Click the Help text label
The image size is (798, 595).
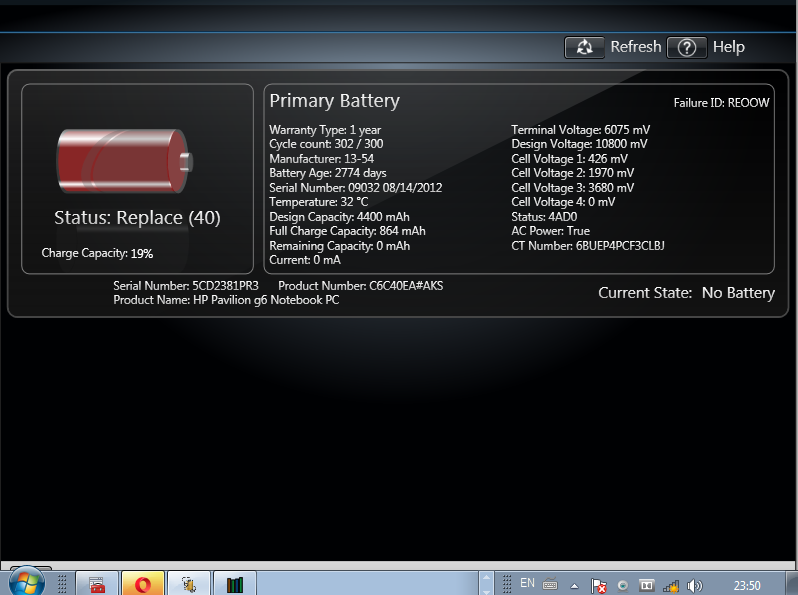pyautogui.click(x=728, y=47)
